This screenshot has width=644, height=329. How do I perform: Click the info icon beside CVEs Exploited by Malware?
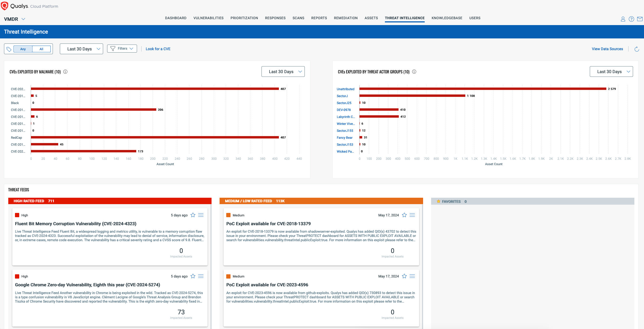click(65, 72)
